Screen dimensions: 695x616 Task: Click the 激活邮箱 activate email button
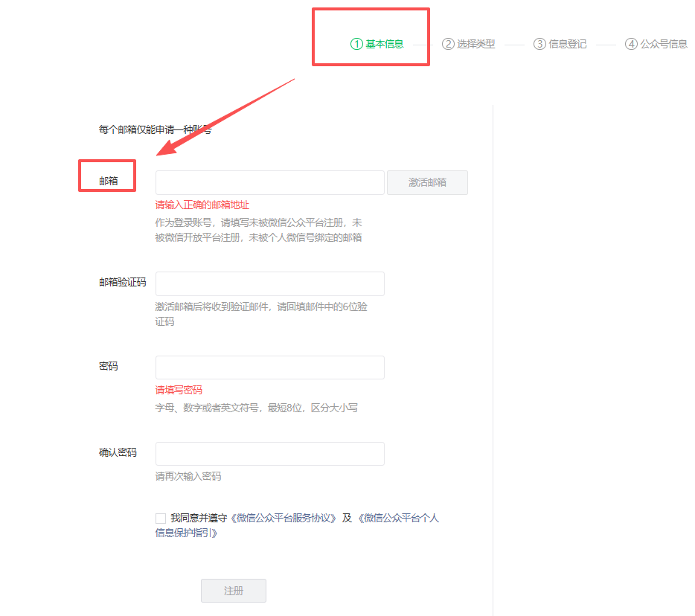click(427, 182)
